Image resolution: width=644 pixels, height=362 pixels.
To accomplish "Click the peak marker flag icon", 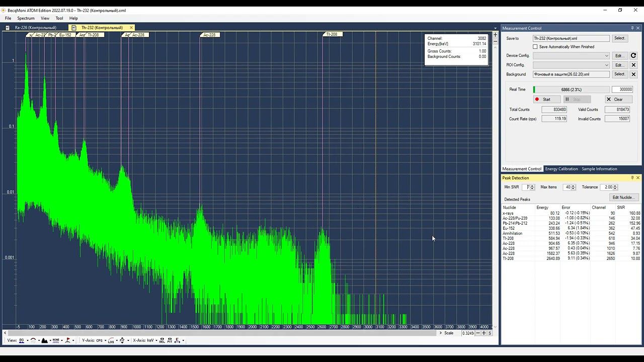I will coord(68,340).
